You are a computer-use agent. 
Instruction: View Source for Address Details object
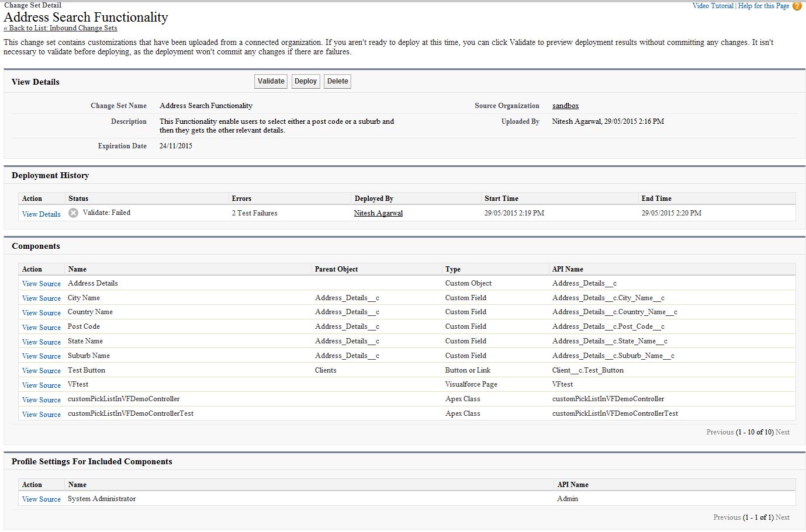pos(41,284)
